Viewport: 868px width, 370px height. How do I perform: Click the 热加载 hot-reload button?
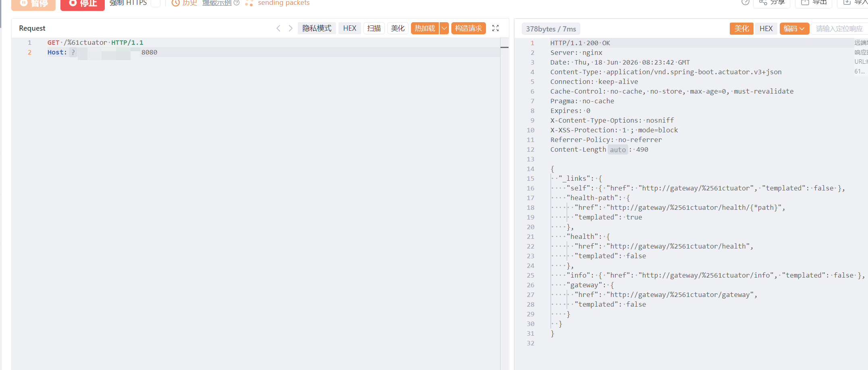pyautogui.click(x=425, y=28)
